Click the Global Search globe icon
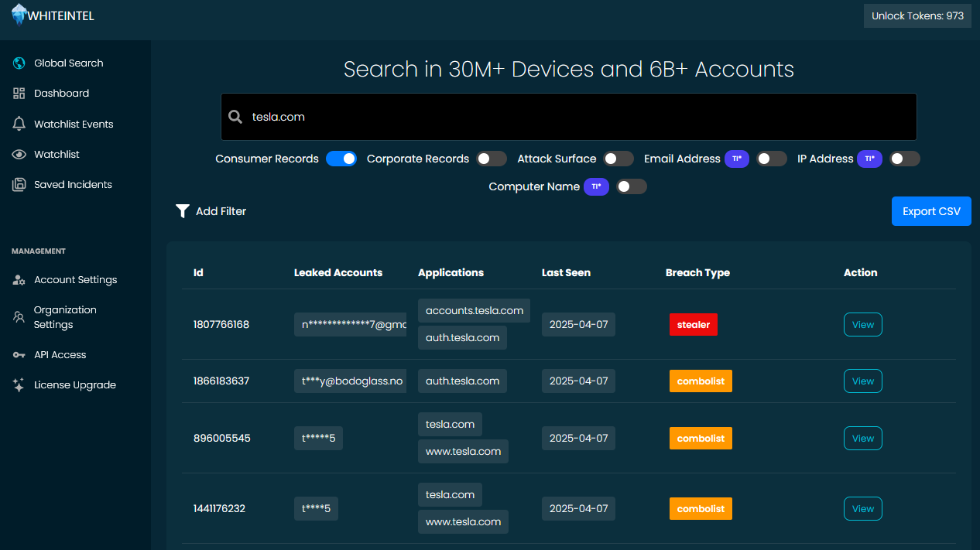 [19, 63]
